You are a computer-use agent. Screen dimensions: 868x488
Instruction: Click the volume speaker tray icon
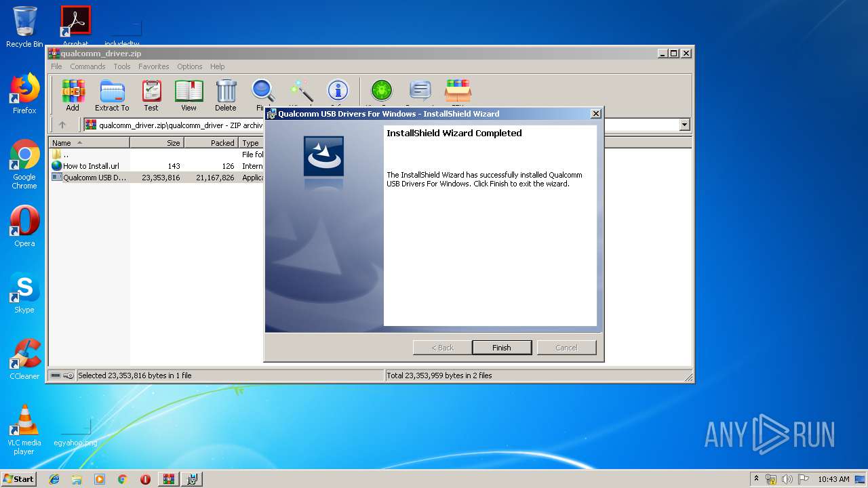tap(787, 479)
